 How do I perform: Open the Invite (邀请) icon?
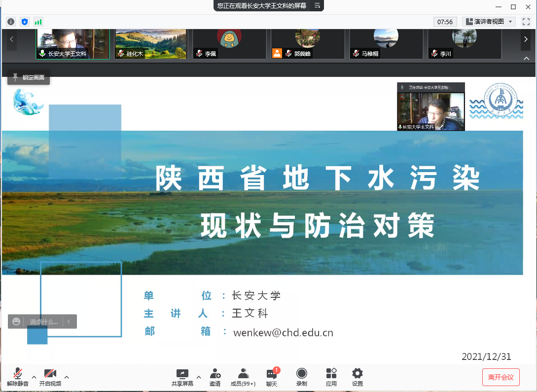215,377
